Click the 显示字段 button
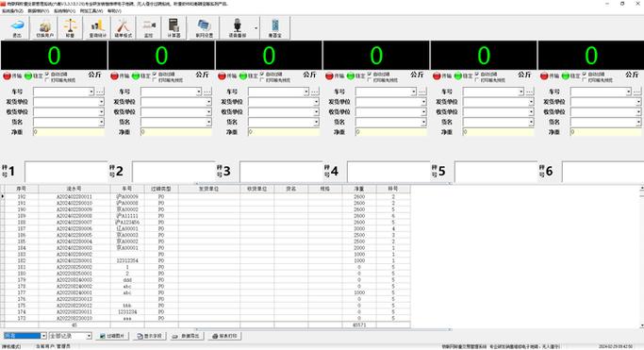Viewport: 644px width, 350px height. [150, 336]
